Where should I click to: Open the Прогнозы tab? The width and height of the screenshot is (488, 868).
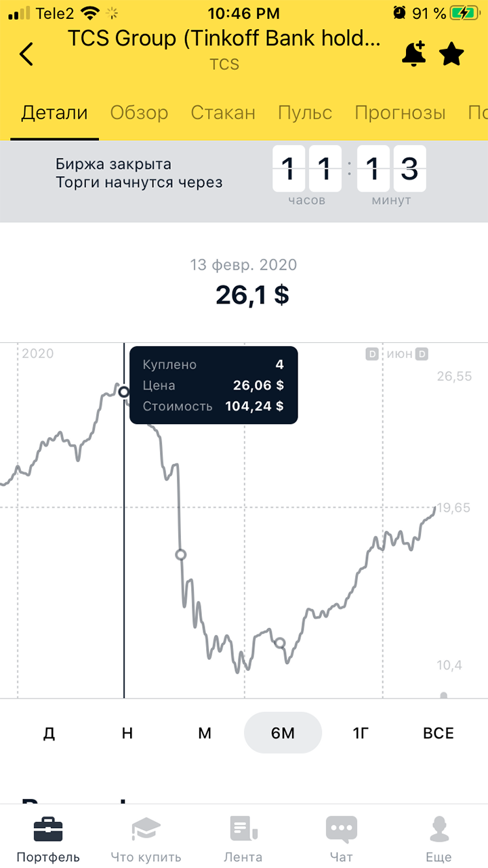click(x=400, y=112)
